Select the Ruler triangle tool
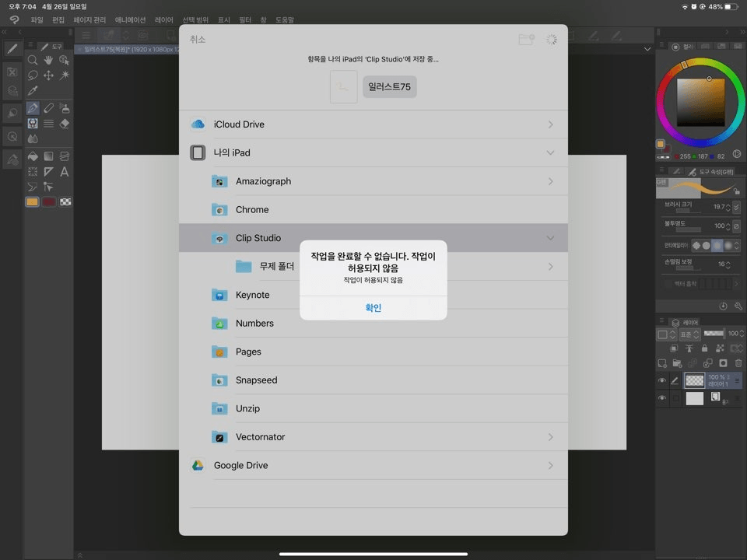 click(x=48, y=171)
